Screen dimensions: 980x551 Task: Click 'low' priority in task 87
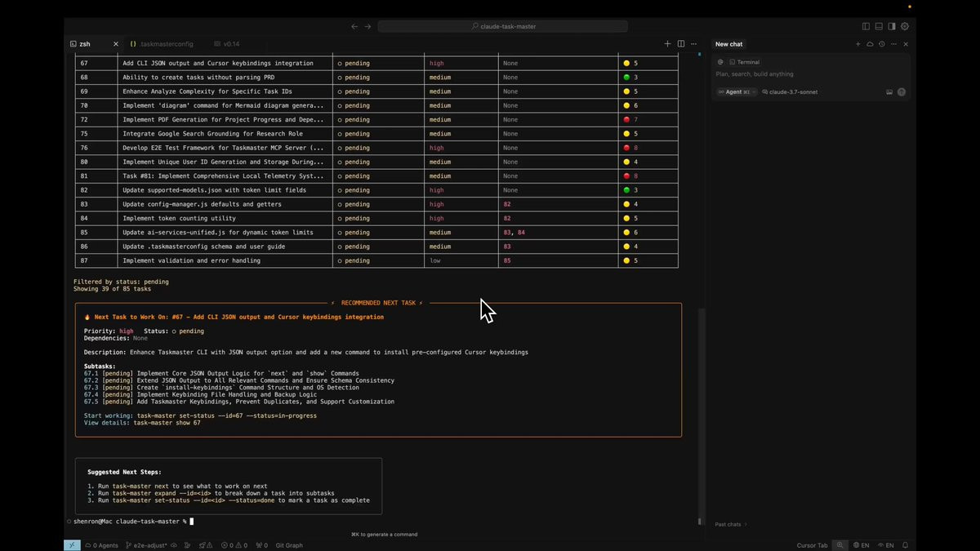(x=435, y=260)
